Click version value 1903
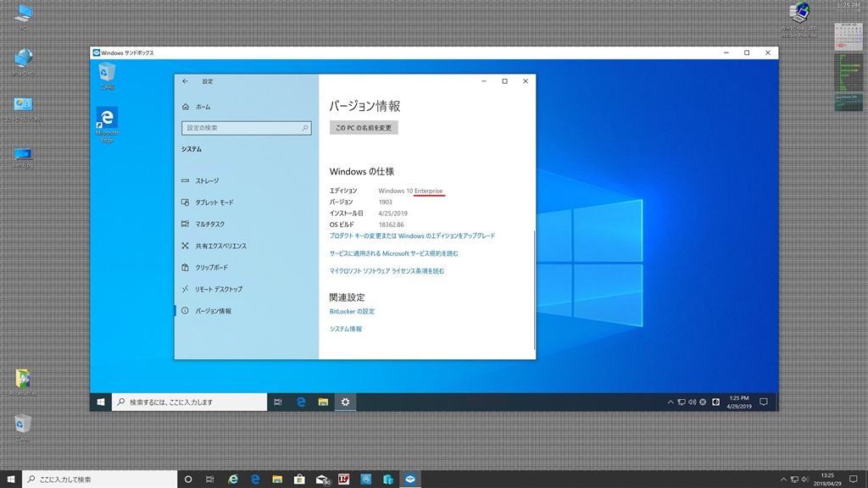 pyautogui.click(x=386, y=202)
